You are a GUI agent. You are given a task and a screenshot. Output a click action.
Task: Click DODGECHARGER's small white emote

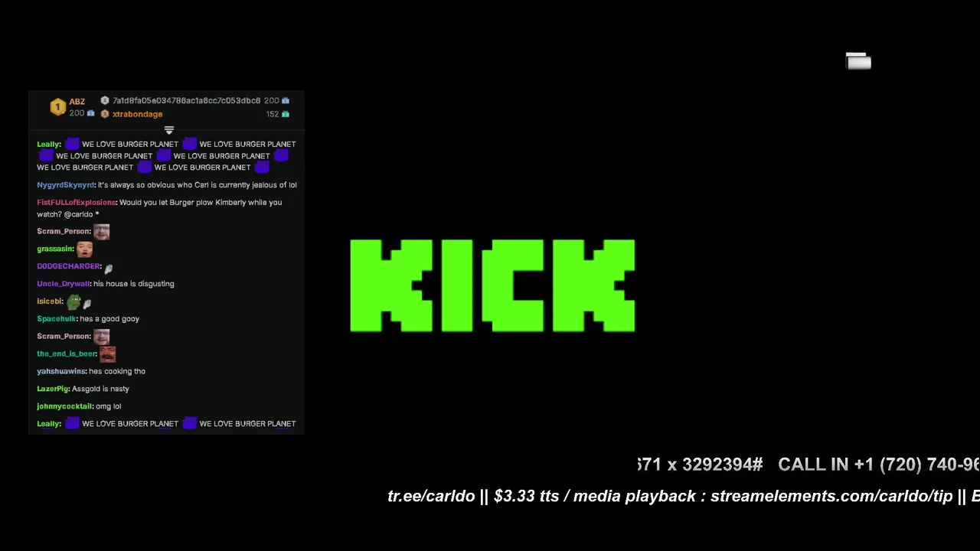109,268
